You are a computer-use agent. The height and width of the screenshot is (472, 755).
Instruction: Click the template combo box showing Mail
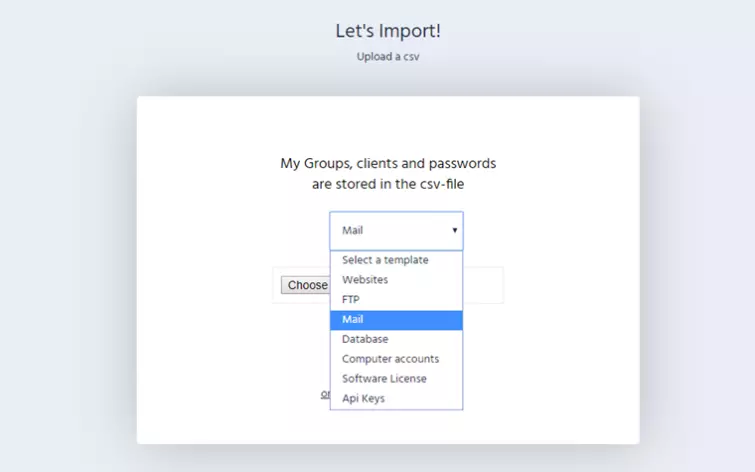390,230
